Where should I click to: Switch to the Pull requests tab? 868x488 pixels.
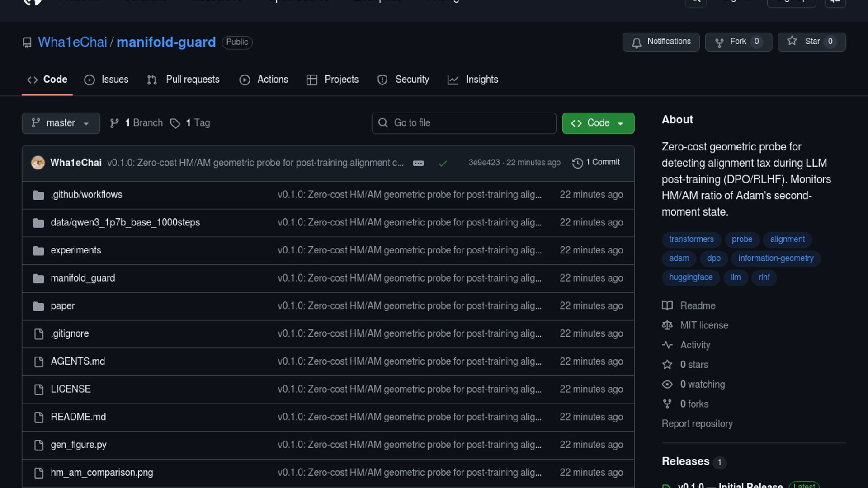coord(183,80)
